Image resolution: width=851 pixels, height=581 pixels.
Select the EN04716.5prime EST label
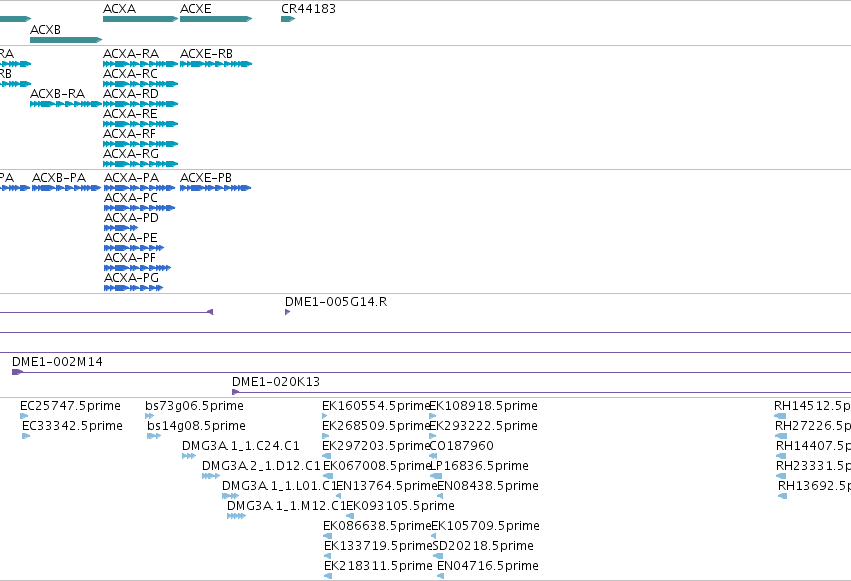click(x=488, y=566)
